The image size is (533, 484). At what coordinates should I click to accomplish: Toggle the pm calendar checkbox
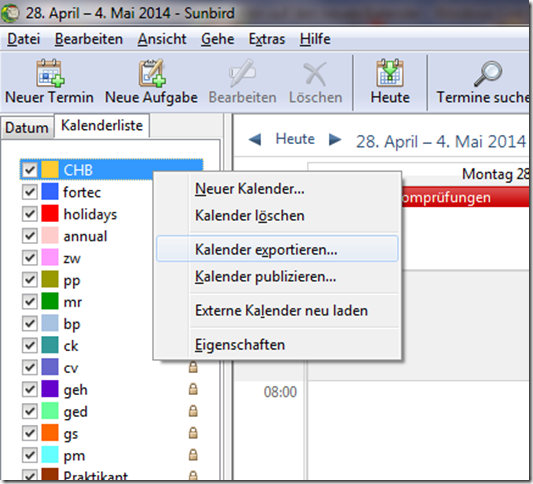click(30, 455)
